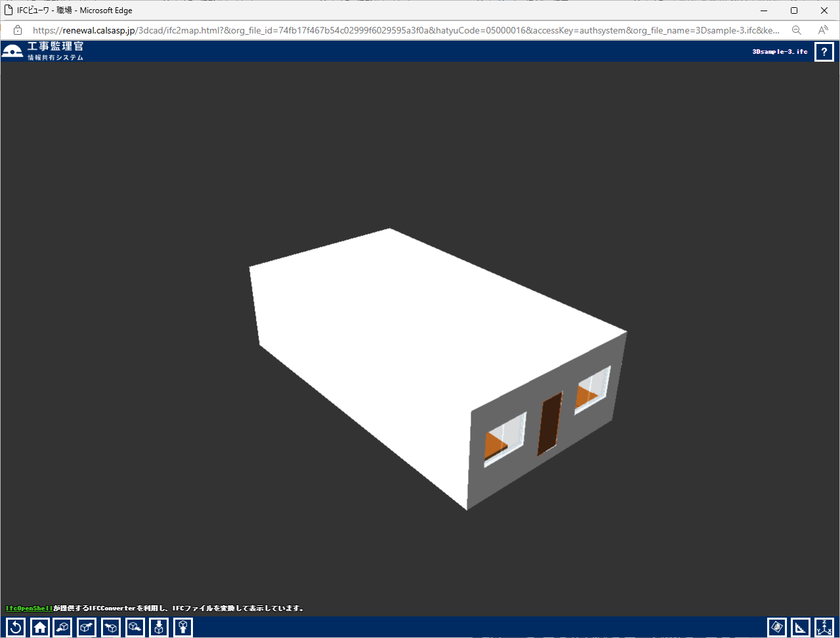840x638 pixels.
Task: Click the Home view icon
Action: point(40,627)
